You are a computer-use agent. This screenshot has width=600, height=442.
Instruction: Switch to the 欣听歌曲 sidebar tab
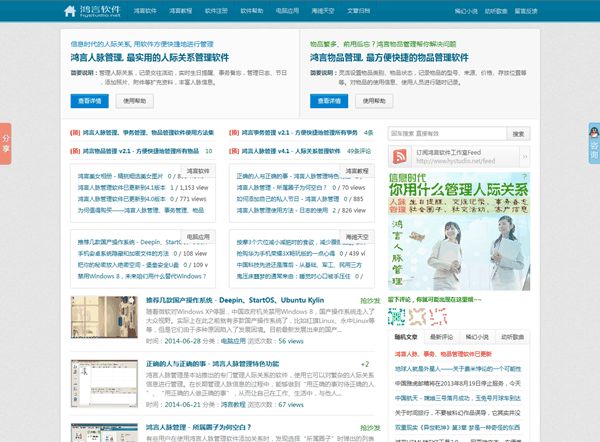(x=512, y=337)
